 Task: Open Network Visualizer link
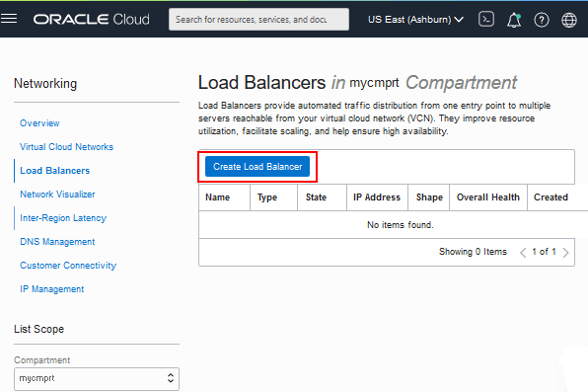(57, 195)
